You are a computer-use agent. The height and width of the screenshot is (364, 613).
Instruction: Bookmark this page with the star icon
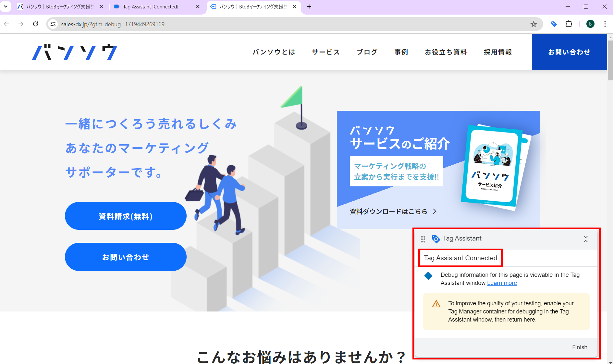coord(533,24)
